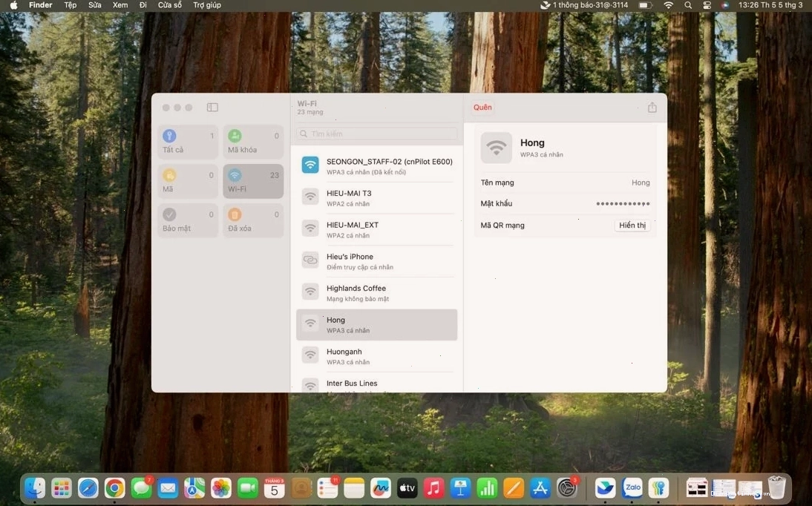Select HIEU-MAI_EXT network row
This screenshot has width=812, height=506.
pyautogui.click(x=376, y=229)
